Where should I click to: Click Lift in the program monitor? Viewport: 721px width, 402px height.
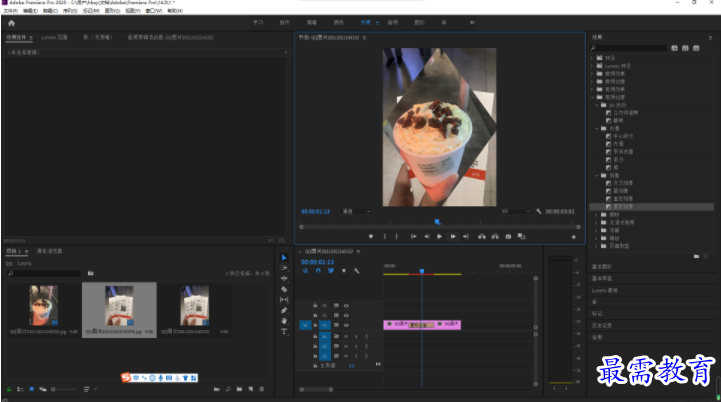[x=481, y=236]
